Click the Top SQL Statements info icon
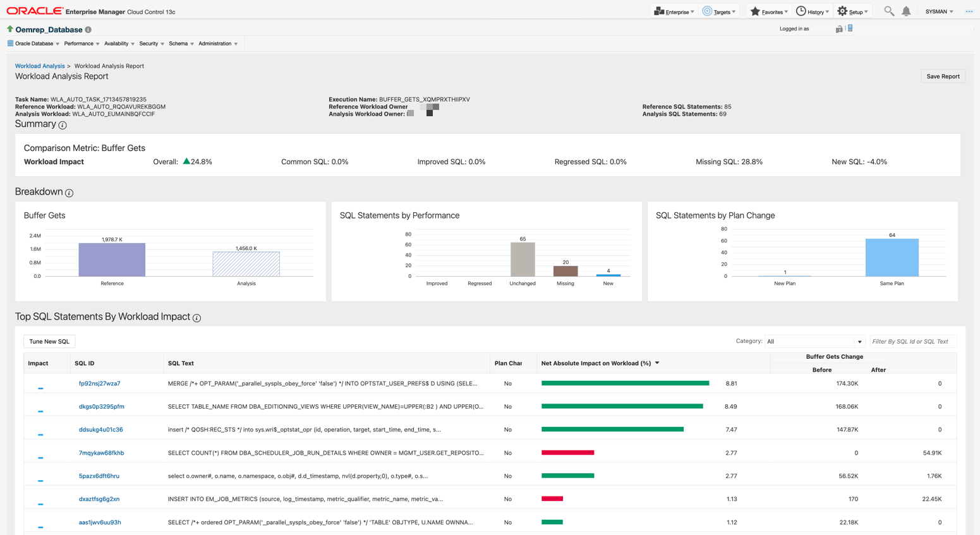 (x=197, y=318)
